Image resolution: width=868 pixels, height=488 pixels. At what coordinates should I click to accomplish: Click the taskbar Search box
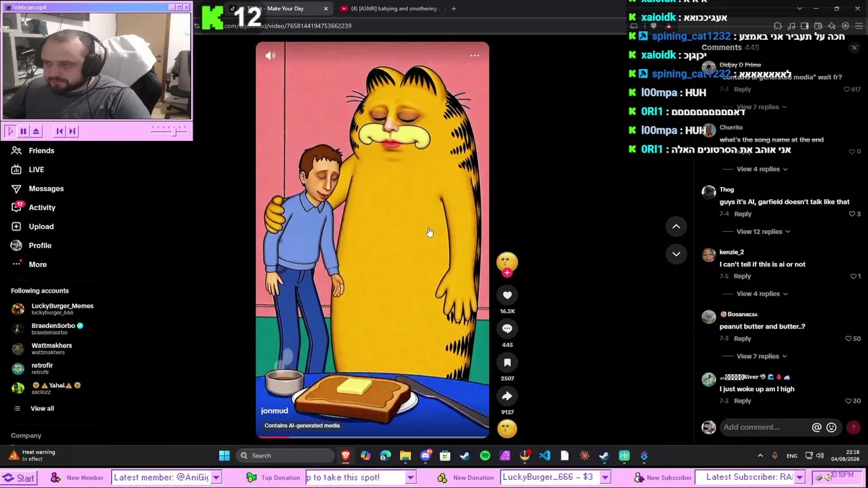point(285,456)
